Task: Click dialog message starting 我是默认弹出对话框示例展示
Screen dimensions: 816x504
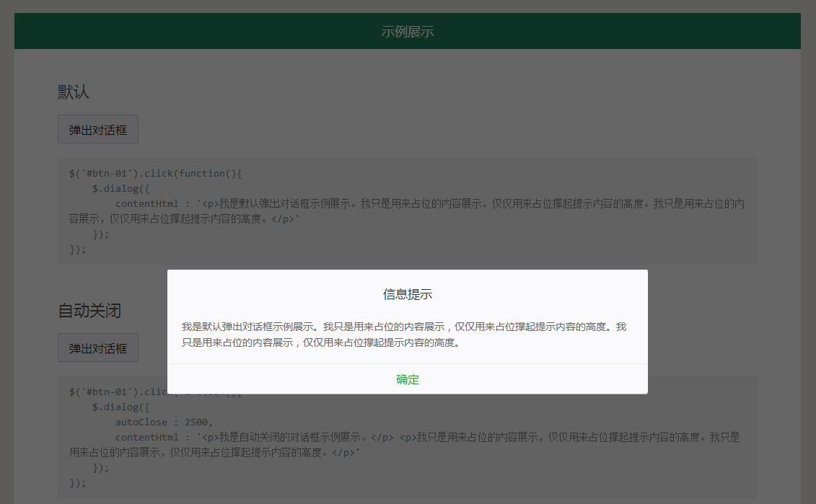Action: [x=404, y=335]
